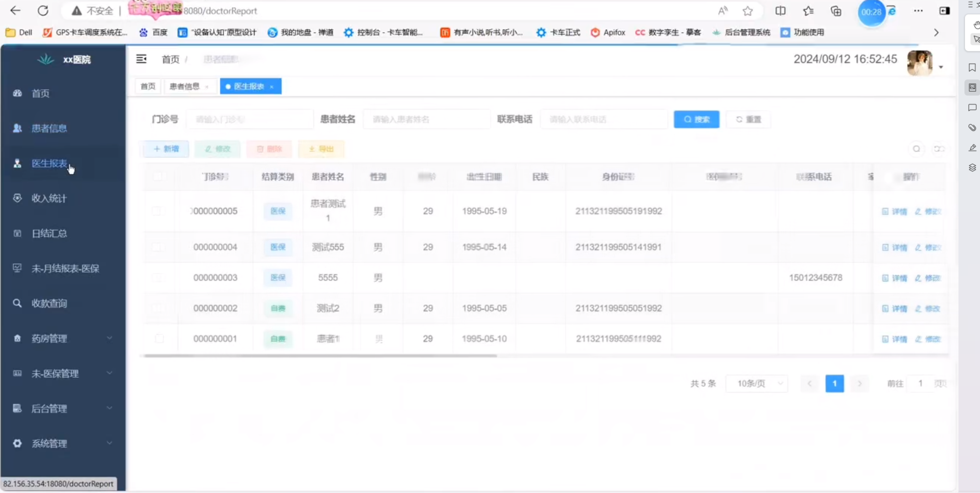
Task: Toggle the select-all checkbox in table header
Action: tap(158, 176)
